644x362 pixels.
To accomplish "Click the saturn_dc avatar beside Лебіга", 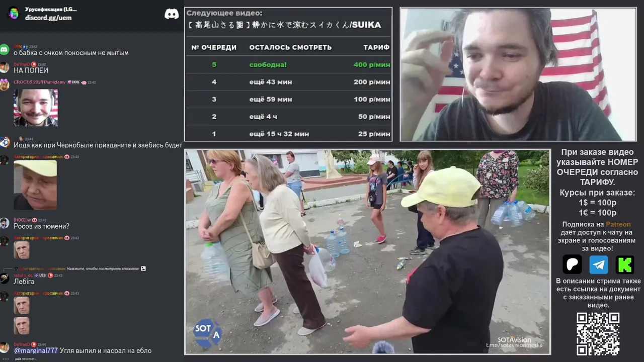I will tap(5, 278).
